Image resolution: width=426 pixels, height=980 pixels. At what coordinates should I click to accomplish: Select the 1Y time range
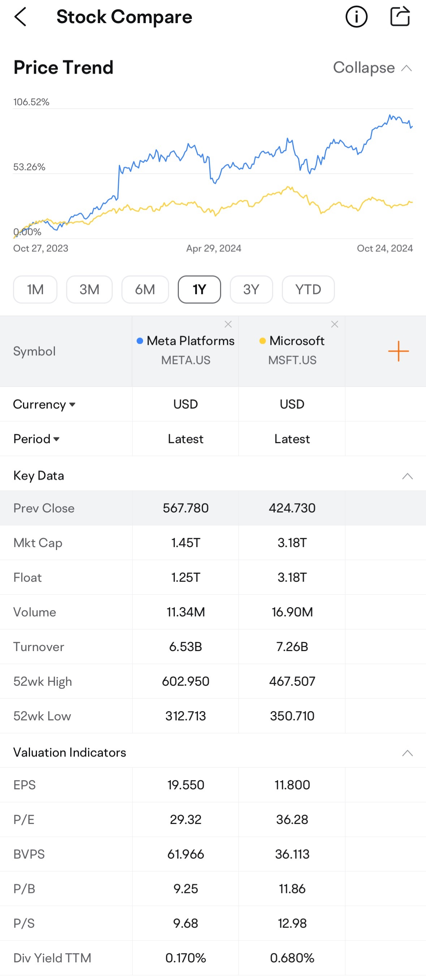[x=199, y=290]
